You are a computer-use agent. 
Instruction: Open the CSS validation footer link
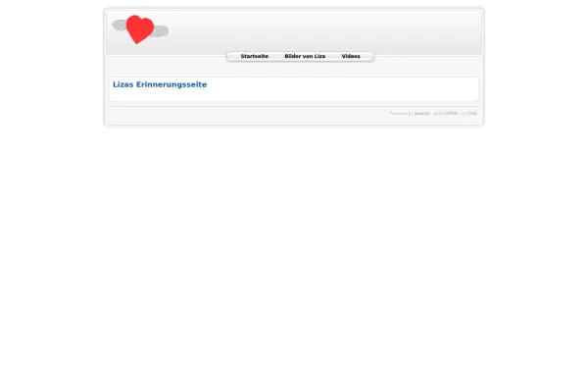(x=472, y=113)
